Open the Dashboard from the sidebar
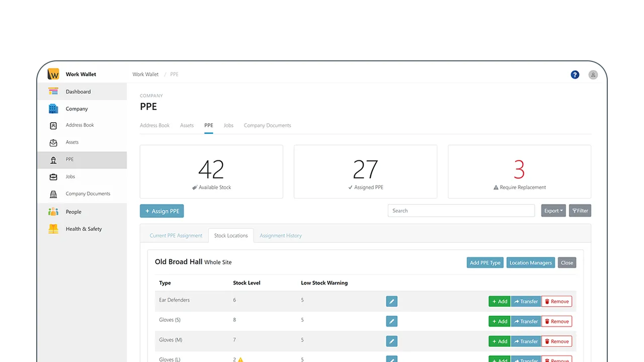Screen dimensions: 644x362 [78, 92]
